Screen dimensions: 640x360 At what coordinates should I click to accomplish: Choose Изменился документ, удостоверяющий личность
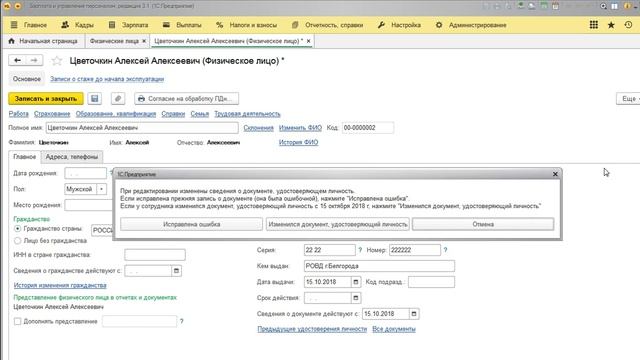click(x=338, y=224)
